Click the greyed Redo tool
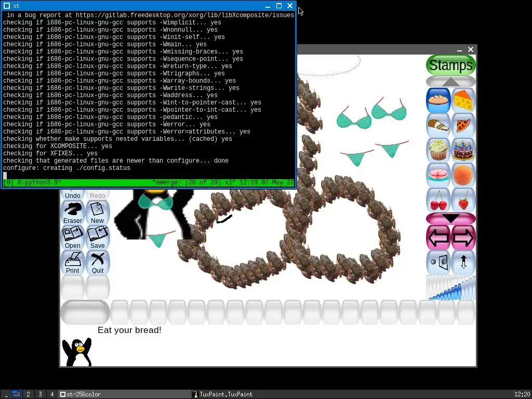 click(x=97, y=195)
